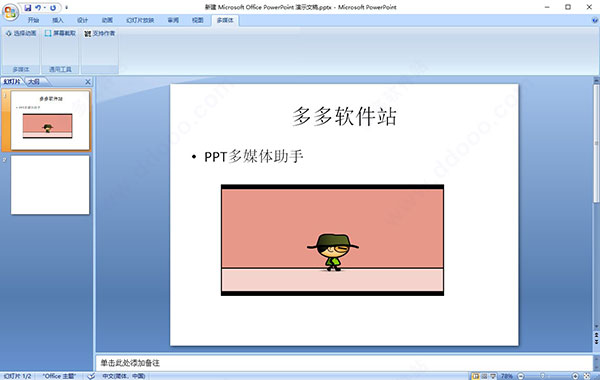
Task: Zoom in with the plus button
Action: pyautogui.click(x=575, y=376)
